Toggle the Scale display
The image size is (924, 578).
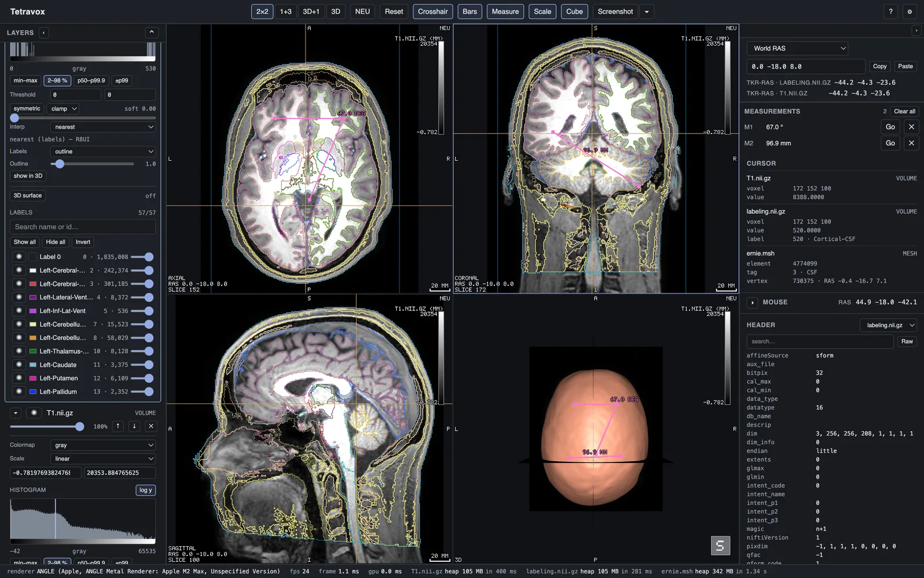pos(542,12)
